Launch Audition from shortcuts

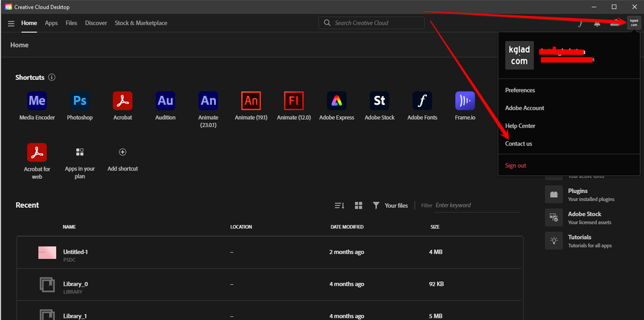[x=165, y=100]
